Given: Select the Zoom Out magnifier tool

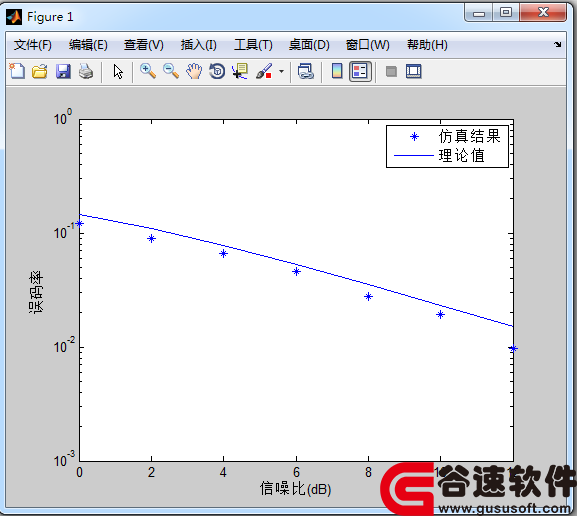Looking at the screenshot, I should 171,71.
